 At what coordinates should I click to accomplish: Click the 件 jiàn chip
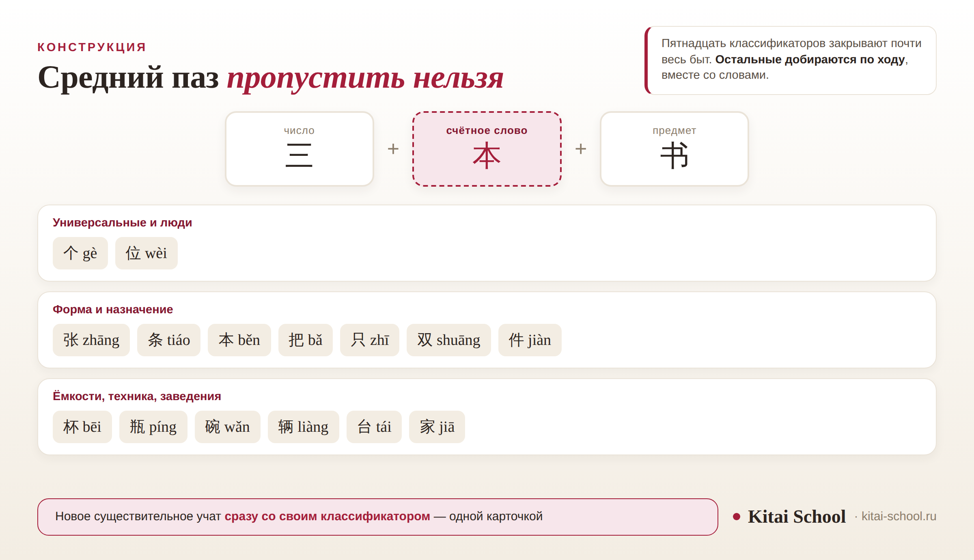click(x=530, y=340)
